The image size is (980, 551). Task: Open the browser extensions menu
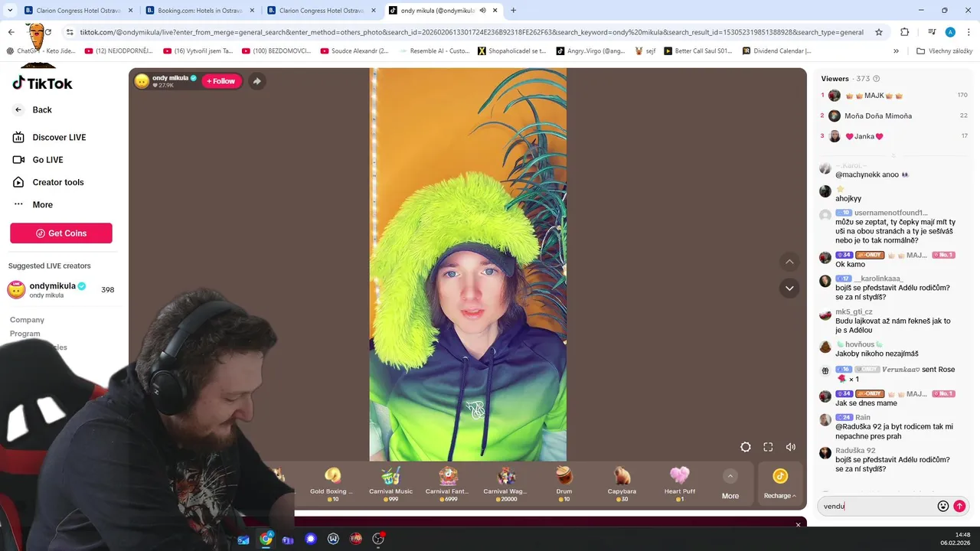point(904,32)
